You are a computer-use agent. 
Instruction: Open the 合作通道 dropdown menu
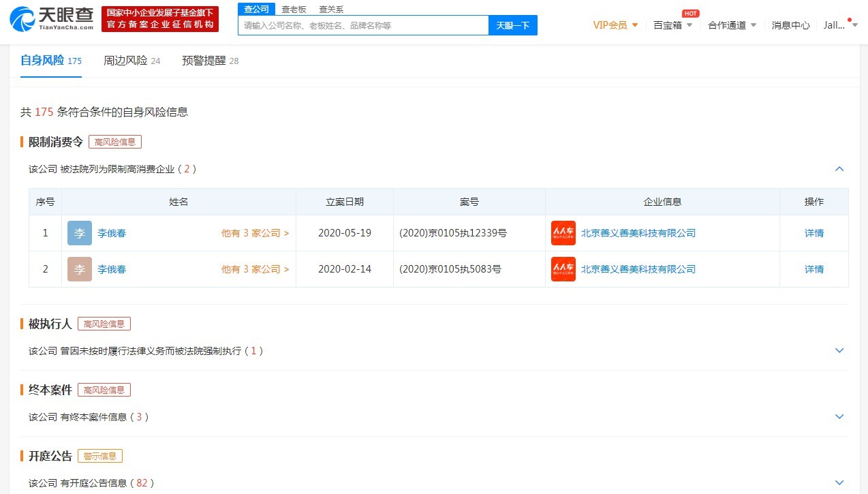pyautogui.click(x=732, y=25)
